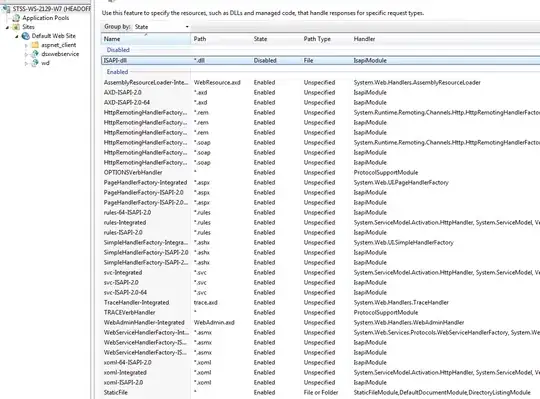Click the Disabled state cell of ISAPI-dll
The image size is (540, 399).
click(x=265, y=61)
